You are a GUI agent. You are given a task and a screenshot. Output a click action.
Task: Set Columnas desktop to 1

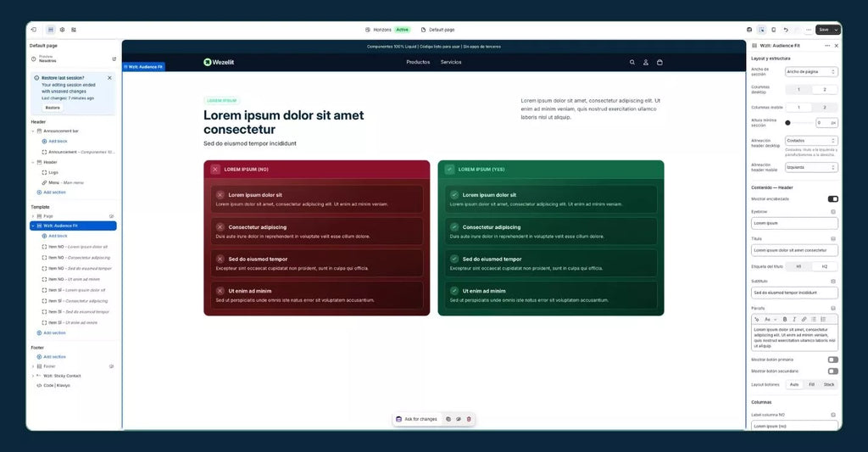pos(798,90)
